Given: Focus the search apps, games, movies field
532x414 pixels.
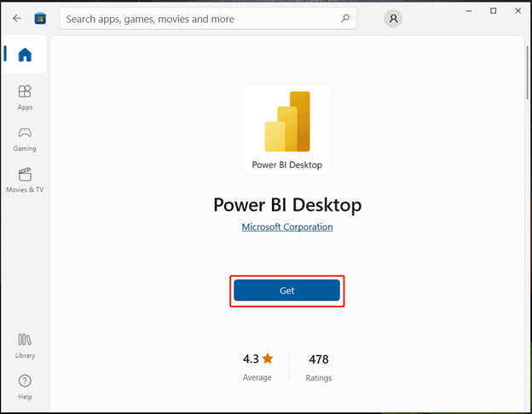Looking at the screenshot, I should [x=196, y=18].
